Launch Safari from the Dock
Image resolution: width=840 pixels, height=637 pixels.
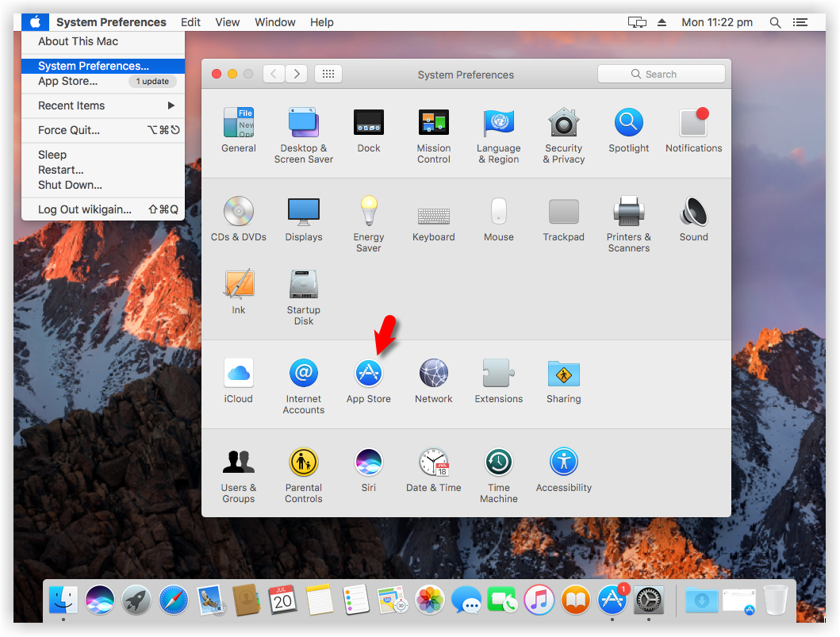click(x=174, y=599)
